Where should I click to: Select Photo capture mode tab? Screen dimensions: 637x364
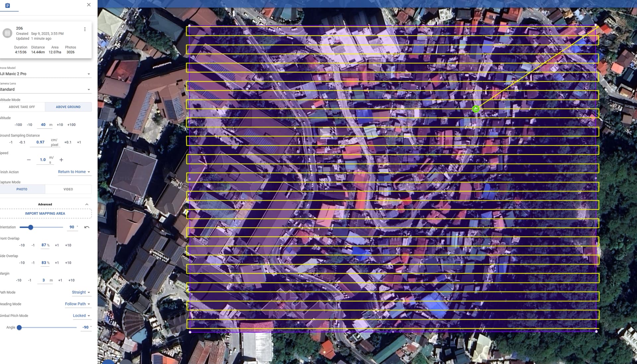[x=22, y=189]
